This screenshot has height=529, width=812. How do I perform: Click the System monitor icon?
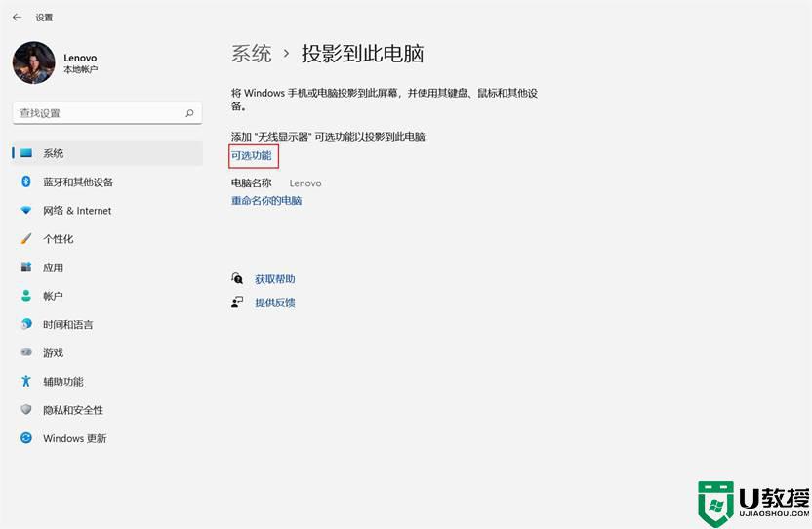(x=26, y=153)
